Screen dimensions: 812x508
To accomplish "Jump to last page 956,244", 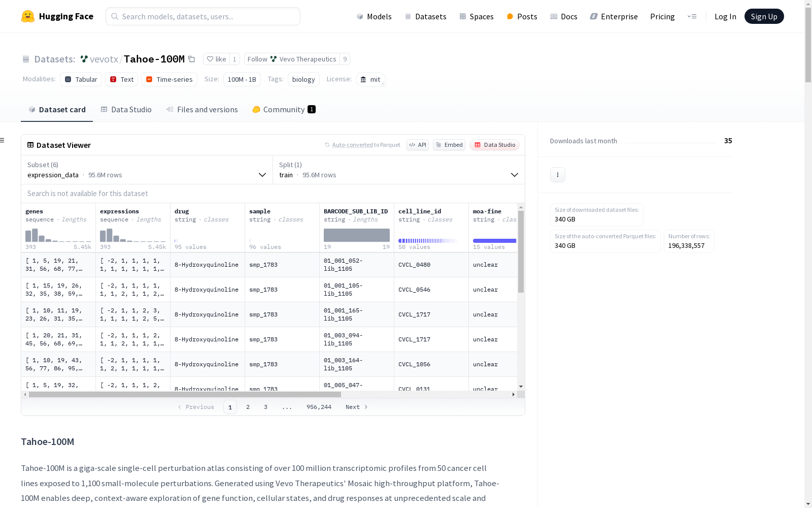I will (319, 407).
